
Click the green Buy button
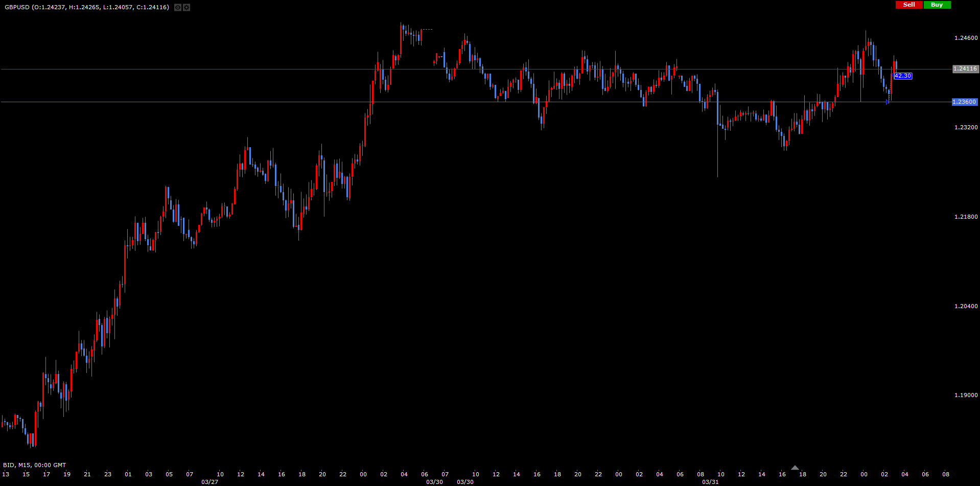coord(937,5)
